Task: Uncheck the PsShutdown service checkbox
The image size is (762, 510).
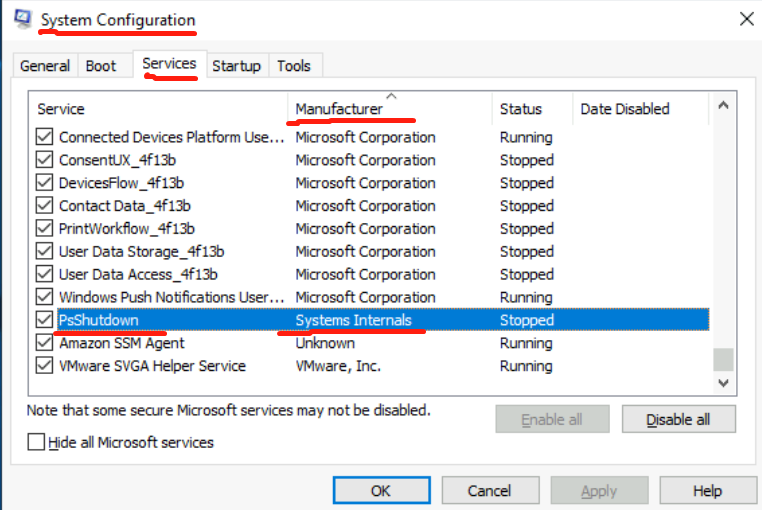Action: tap(44, 320)
